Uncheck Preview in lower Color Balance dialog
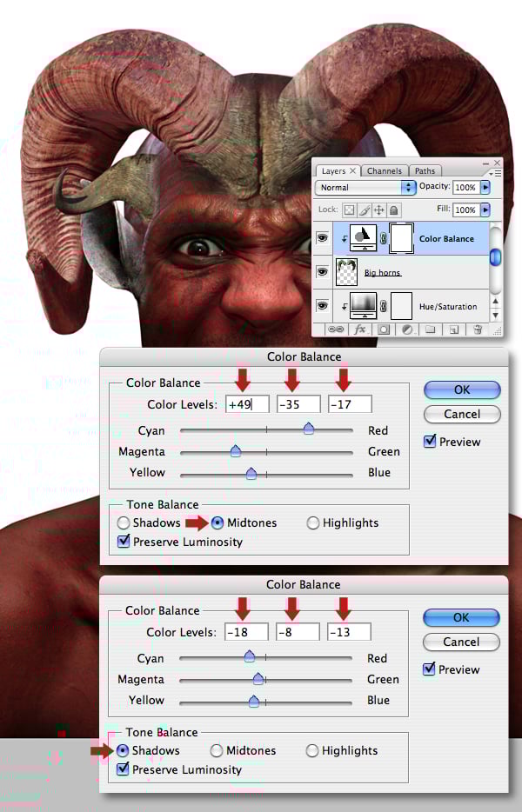Viewport: 522px width, 812px height. (429, 669)
